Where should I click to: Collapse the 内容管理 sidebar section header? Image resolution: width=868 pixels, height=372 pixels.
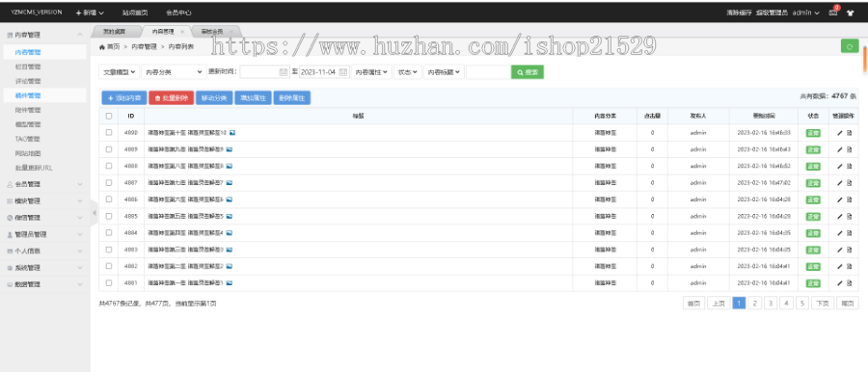(44, 35)
